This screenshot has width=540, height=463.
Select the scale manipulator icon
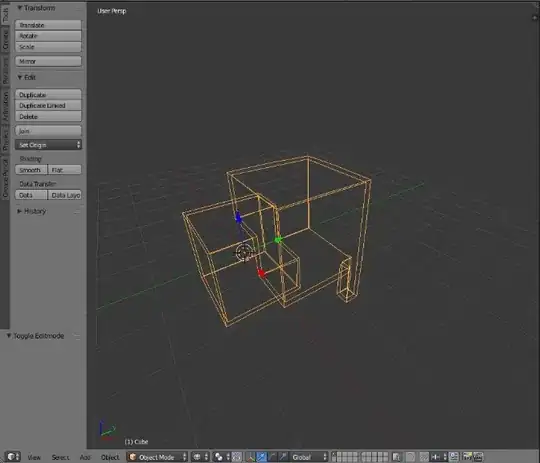[x=283, y=457]
